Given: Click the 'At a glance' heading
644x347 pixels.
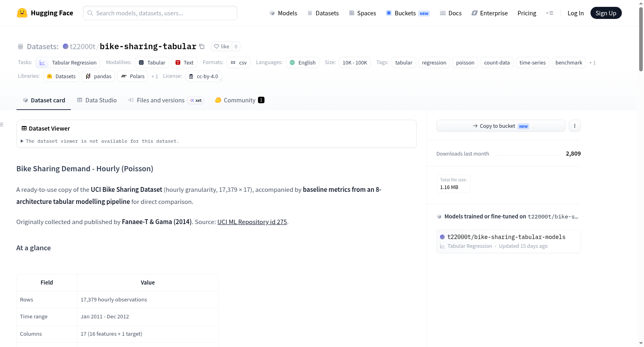Looking at the screenshot, I should [34, 248].
